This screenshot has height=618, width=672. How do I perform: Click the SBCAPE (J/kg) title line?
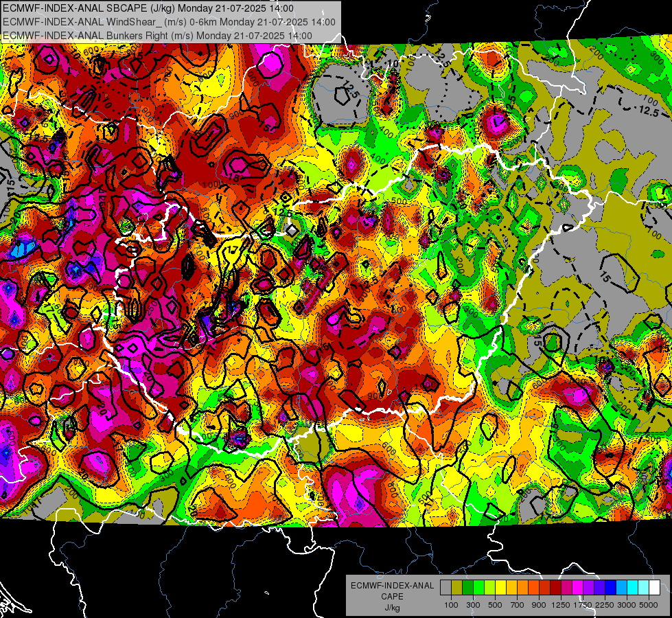148,8
